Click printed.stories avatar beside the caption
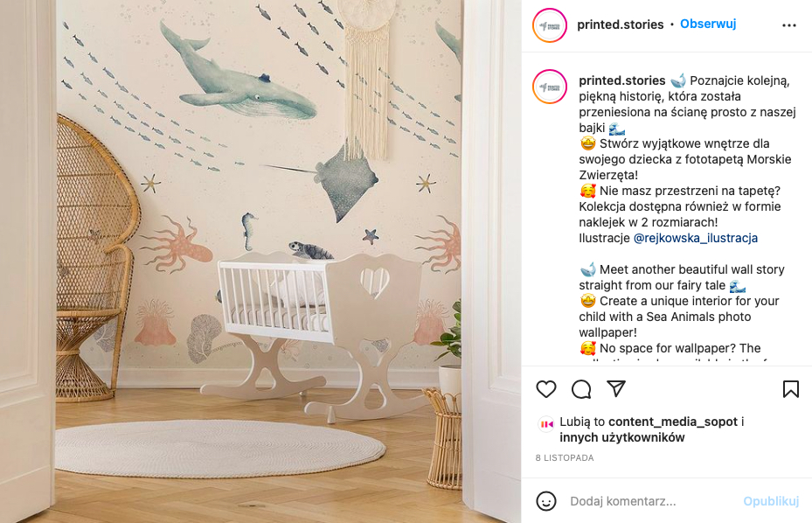This screenshot has width=812, height=523. point(550,87)
